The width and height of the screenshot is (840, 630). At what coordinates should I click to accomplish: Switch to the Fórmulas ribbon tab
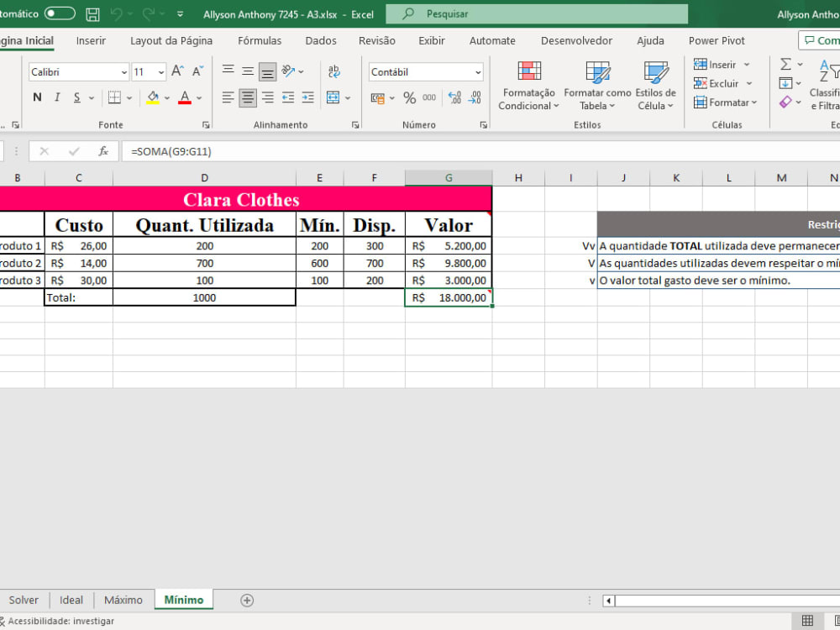pyautogui.click(x=259, y=39)
